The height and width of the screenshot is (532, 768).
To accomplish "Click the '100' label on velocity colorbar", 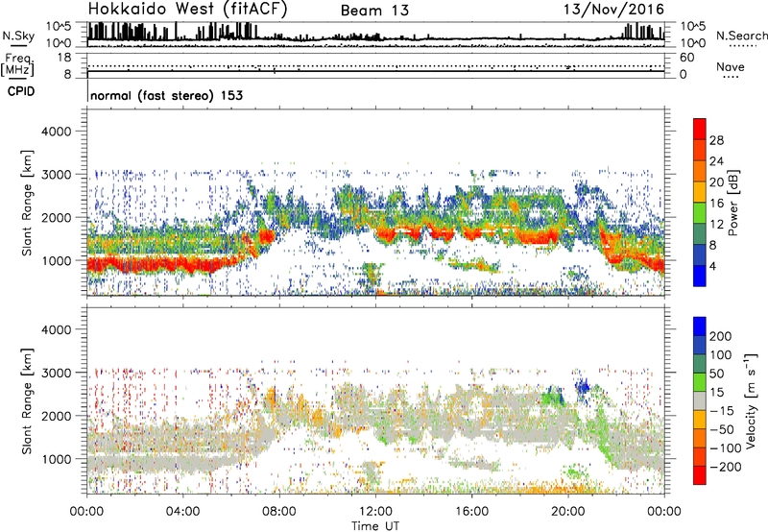I will tap(721, 355).
